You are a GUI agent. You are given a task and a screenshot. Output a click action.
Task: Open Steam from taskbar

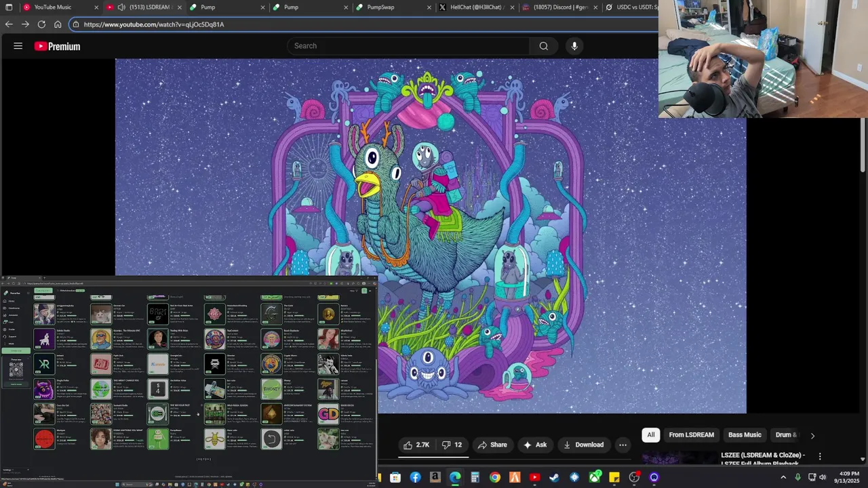554,477
